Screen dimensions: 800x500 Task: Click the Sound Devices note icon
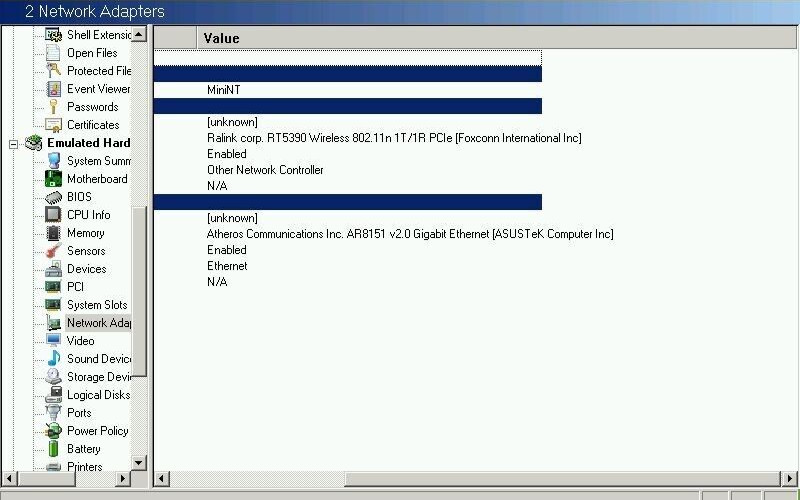53,359
